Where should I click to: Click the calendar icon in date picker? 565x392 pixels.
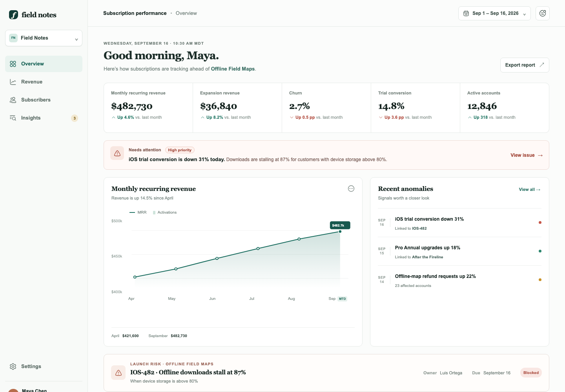(x=466, y=13)
